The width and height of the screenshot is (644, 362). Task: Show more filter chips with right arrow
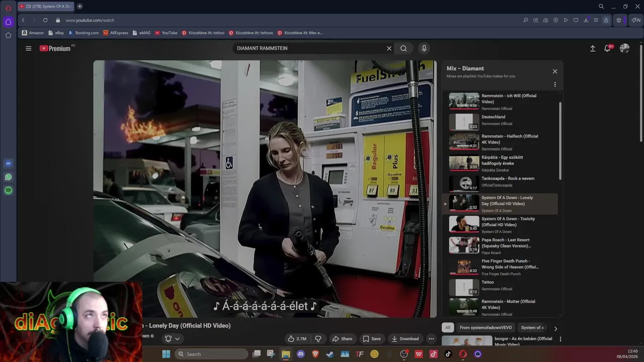tap(555, 328)
